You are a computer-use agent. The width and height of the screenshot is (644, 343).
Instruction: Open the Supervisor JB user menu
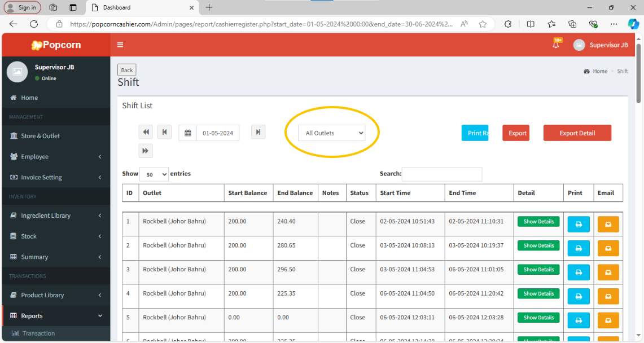[601, 45]
